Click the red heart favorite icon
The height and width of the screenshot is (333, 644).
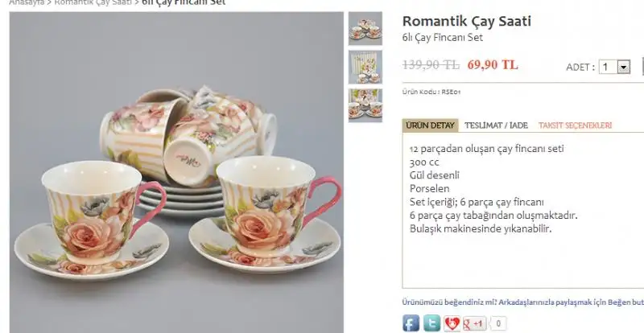click(452, 323)
